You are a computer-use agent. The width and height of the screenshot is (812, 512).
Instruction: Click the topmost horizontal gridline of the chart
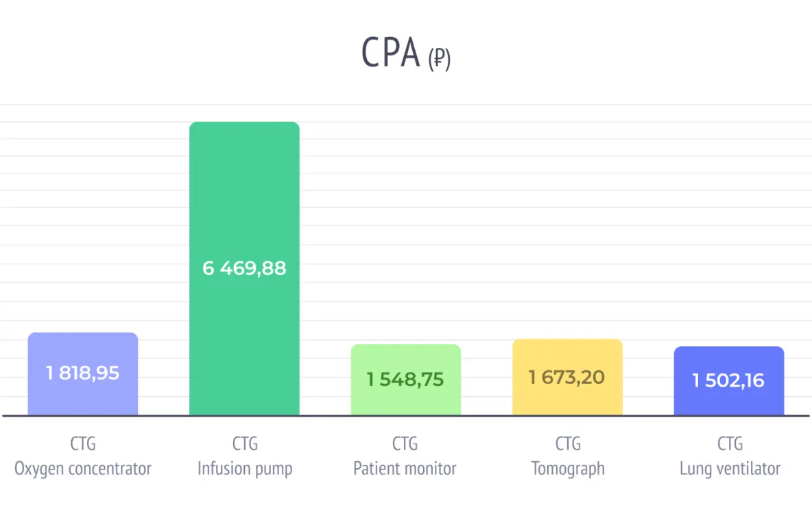(x=480, y=105)
